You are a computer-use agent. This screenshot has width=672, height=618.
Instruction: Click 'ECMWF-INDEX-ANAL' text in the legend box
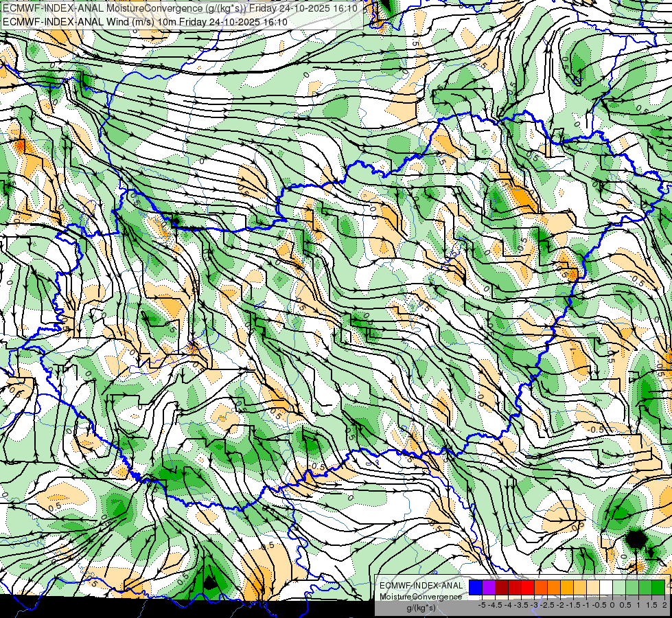pos(421,586)
